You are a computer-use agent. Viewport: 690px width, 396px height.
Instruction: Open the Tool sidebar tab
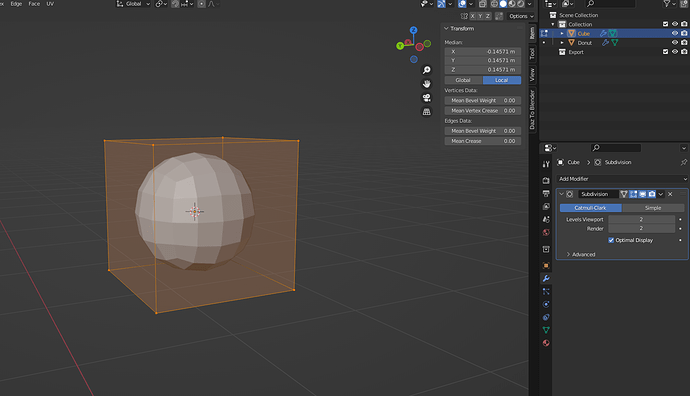click(x=532, y=54)
